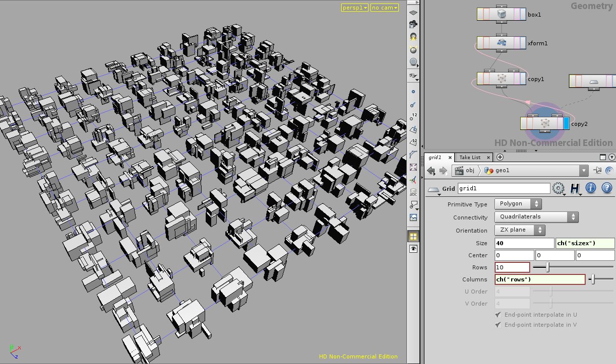The width and height of the screenshot is (616, 364).
Task: Click the gear icon beside the grid1 name
Action: point(558,188)
